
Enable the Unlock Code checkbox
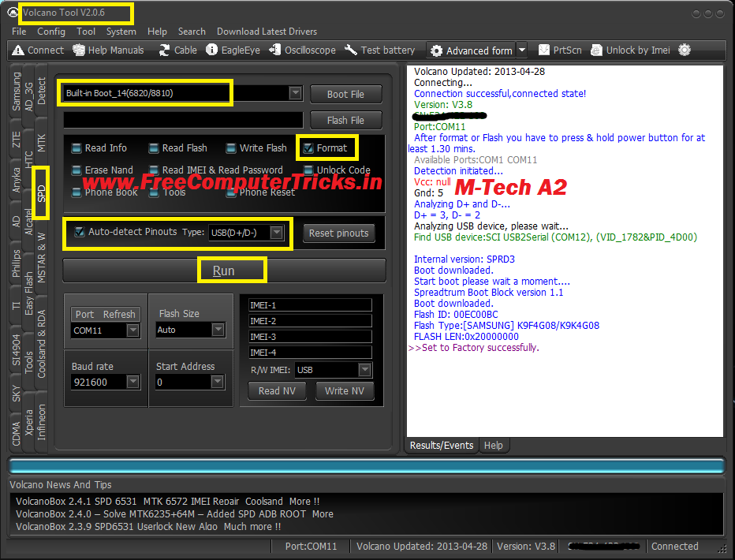(x=308, y=170)
